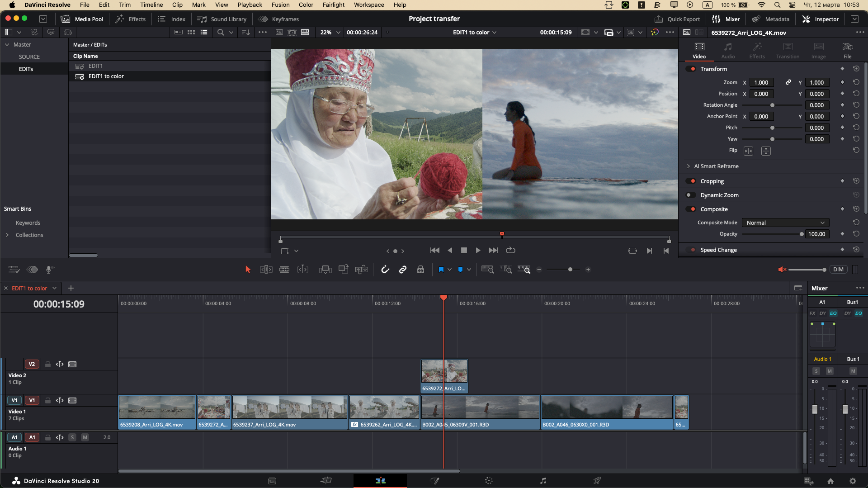Screen dimensions: 868x488
Task: Open the Metadata panel
Action: tap(771, 19)
